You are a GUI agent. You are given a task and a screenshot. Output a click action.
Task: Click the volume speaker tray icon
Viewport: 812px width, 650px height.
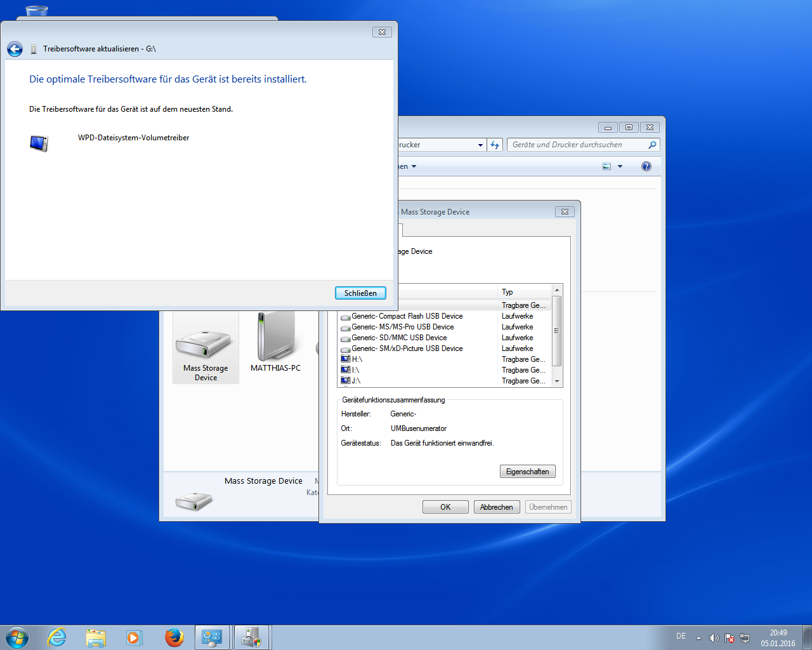tap(714, 638)
